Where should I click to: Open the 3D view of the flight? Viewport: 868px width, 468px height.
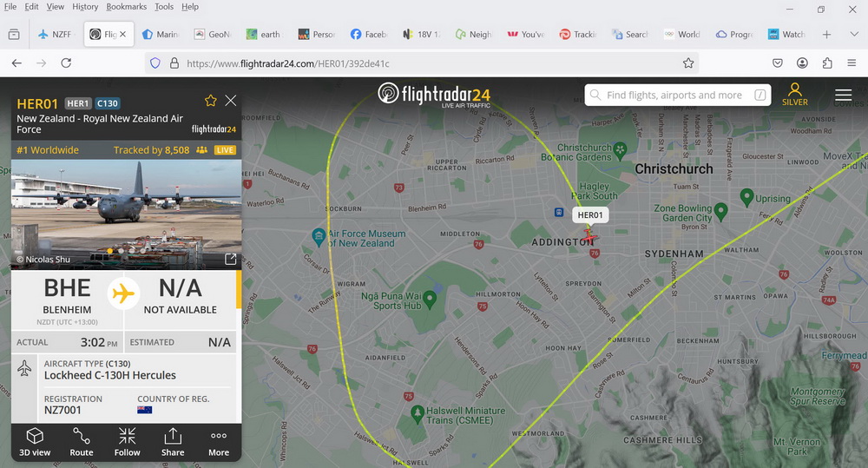click(x=35, y=442)
